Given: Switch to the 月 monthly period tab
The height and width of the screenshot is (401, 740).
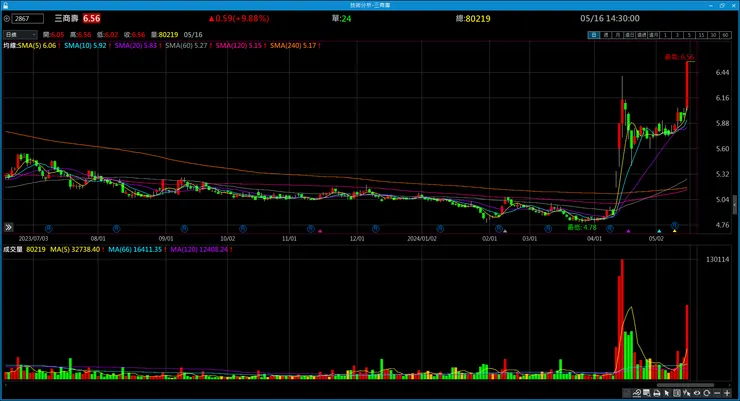Looking at the screenshot, I should [x=617, y=35].
